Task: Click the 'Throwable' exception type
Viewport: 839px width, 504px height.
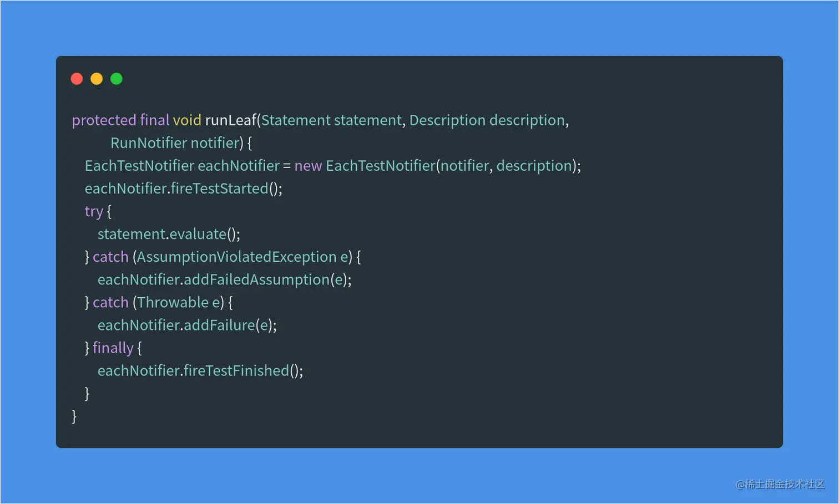Action: [x=173, y=302]
